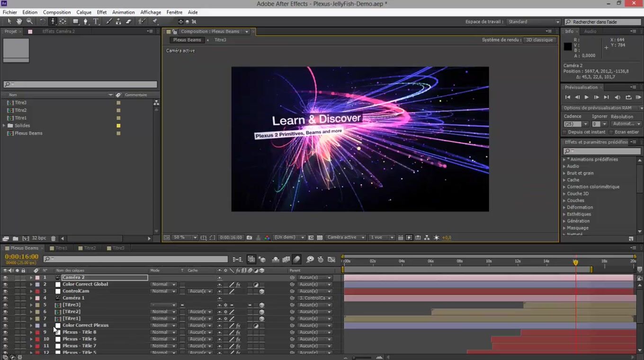Open the Animation menu
The height and width of the screenshot is (360, 644).
(123, 12)
